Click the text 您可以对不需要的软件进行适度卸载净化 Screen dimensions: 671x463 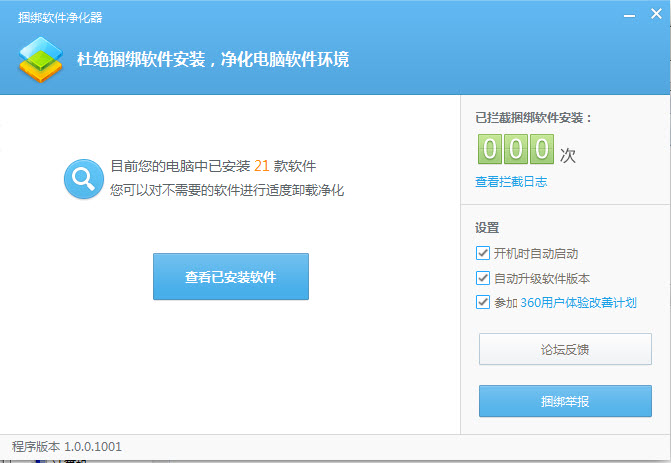pyautogui.click(x=227, y=190)
